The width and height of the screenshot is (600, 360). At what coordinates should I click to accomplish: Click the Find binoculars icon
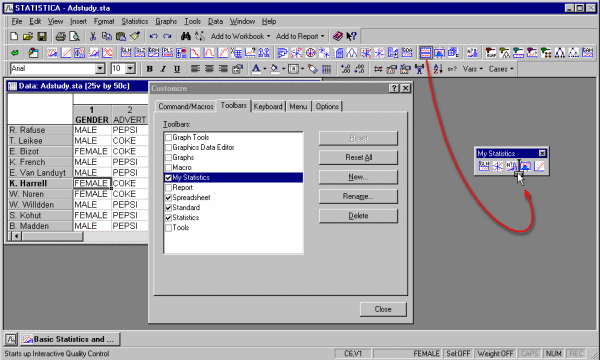pos(186,36)
